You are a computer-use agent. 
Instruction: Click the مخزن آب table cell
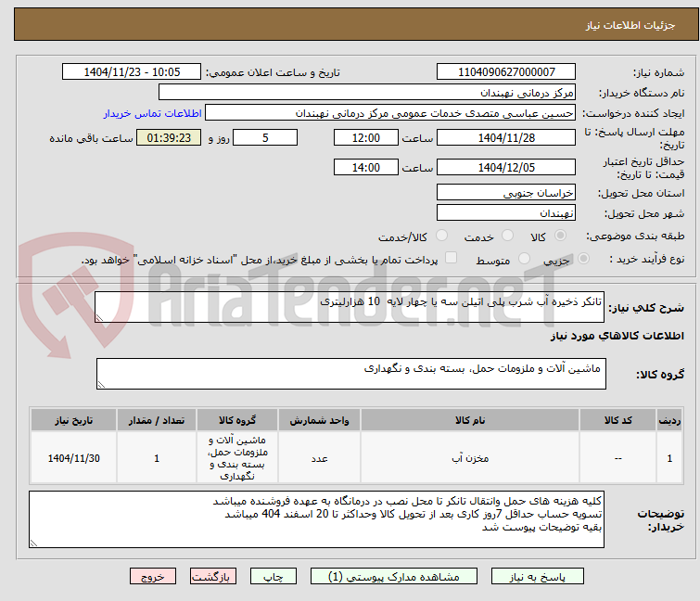470,458
